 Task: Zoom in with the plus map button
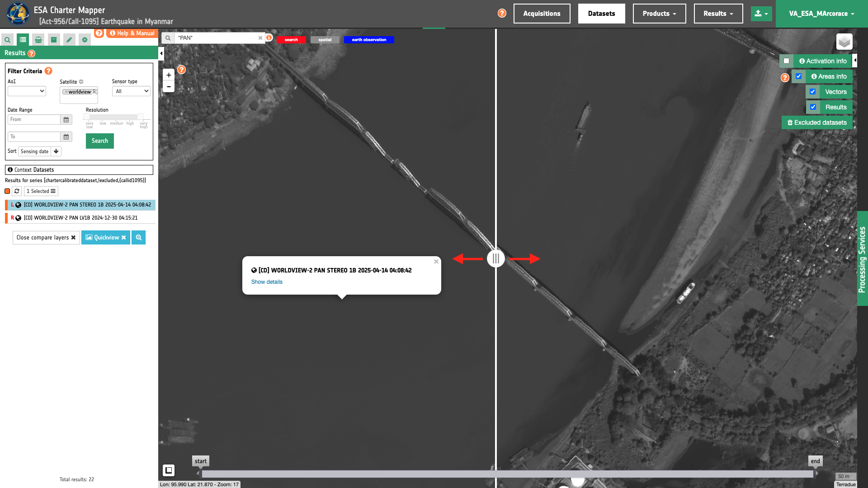tap(169, 75)
